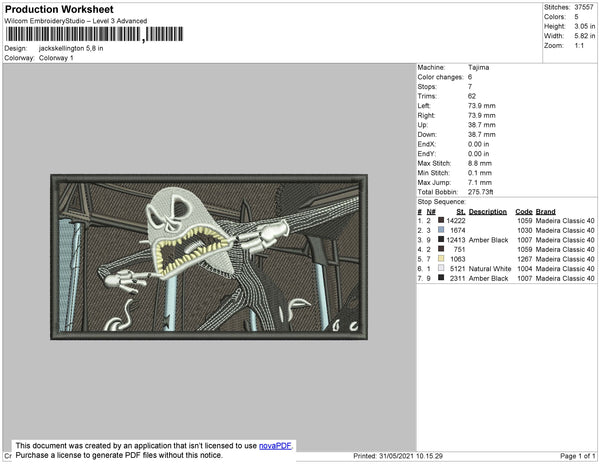600x464 pixels.
Task: Click 'Madeira Classic 40' brand in stop 1 row
Action: pyautogui.click(x=565, y=221)
